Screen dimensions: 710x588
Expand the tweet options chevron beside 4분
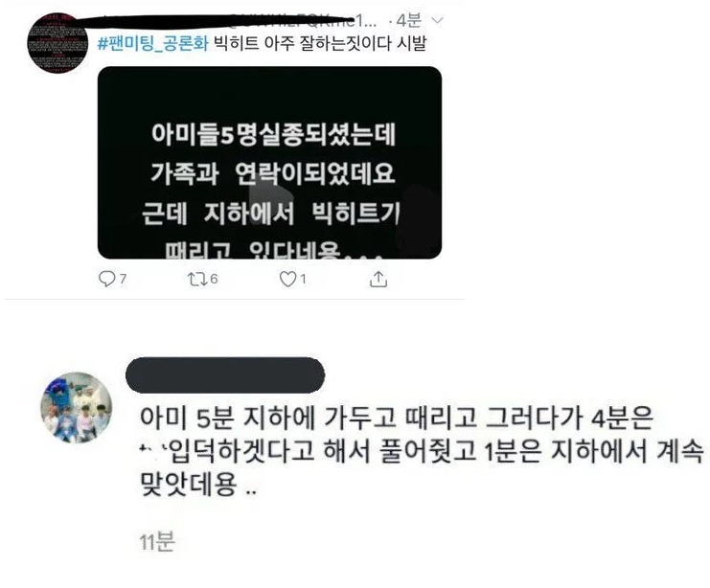point(437,20)
